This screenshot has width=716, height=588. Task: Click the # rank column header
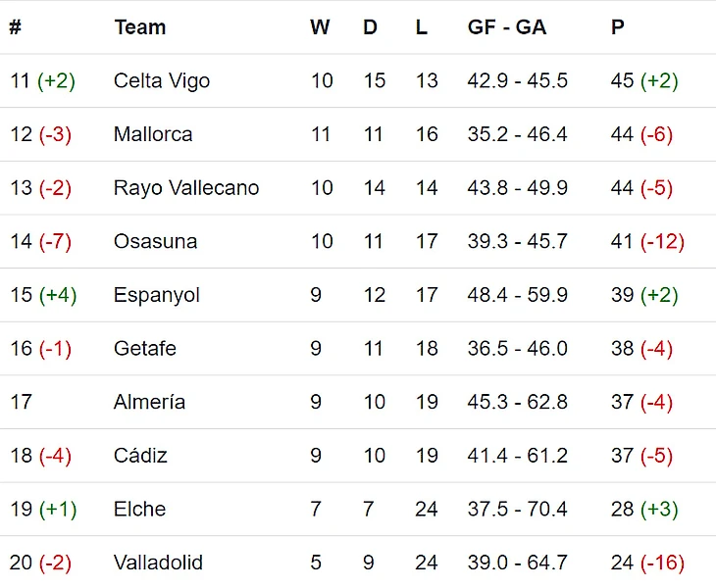tap(15, 27)
